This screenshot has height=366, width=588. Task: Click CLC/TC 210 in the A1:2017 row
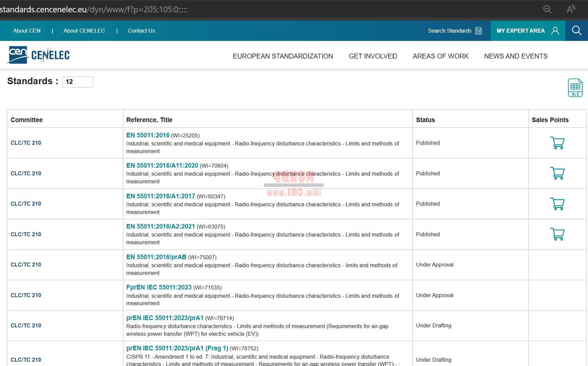pyautogui.click(x=26, y=204)
